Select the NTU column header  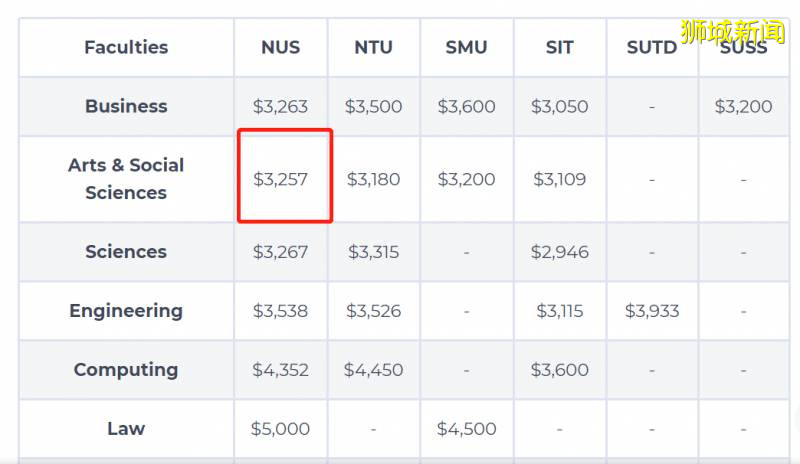pyautogui.click(x=373, y=47)
